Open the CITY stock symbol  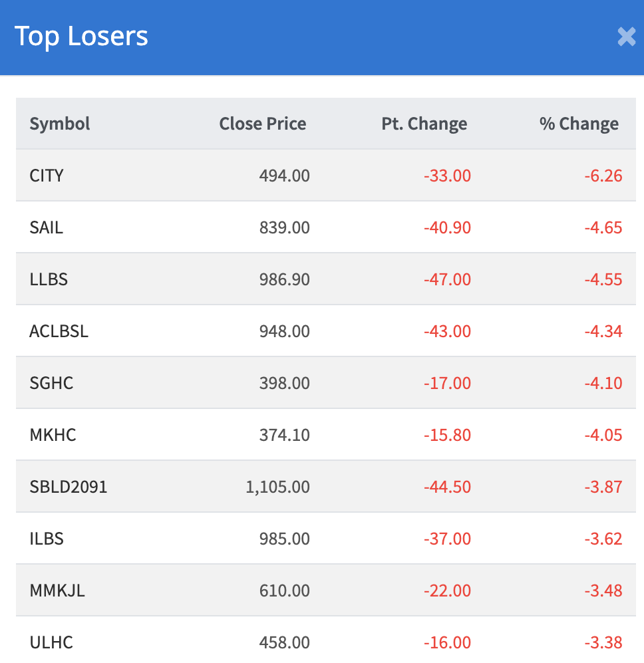pyautogui.click(x=47, y=176)
